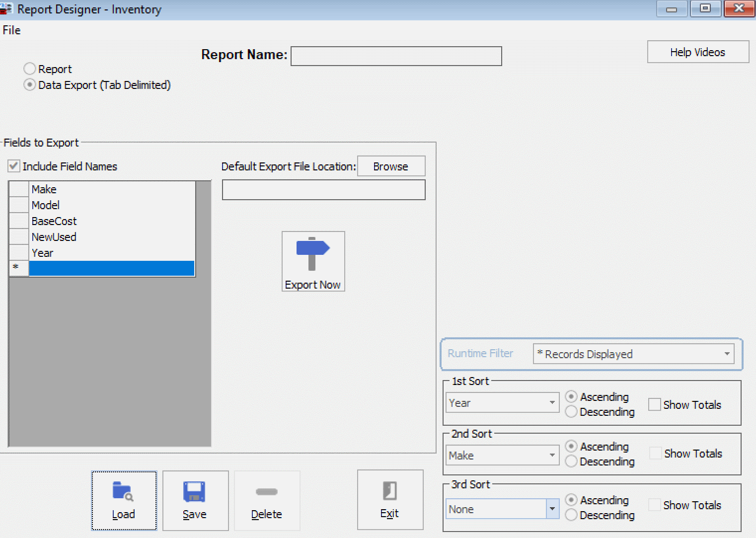
Task: Expand the 3rd Sort dropdown showing None
Action: click(551, 509)
